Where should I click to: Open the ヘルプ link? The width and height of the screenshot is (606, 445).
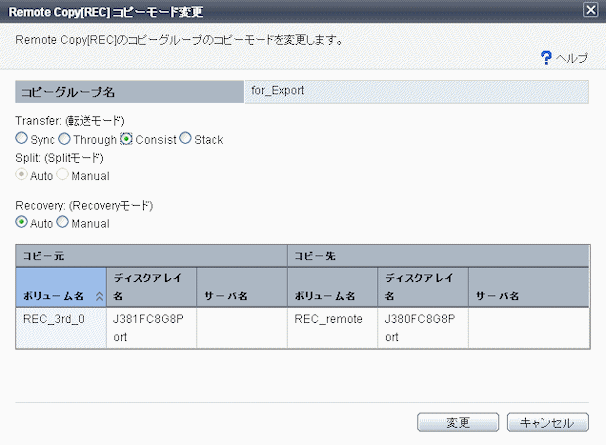click(572, 59)
